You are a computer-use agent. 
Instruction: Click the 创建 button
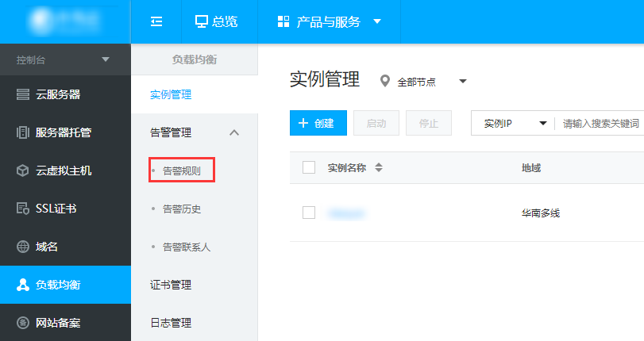point(318,124)
